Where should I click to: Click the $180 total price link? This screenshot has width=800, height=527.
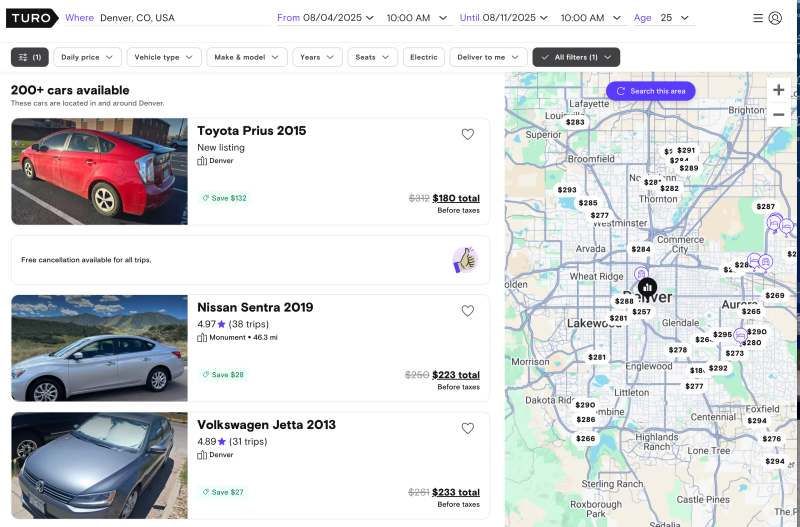point(456,198)
